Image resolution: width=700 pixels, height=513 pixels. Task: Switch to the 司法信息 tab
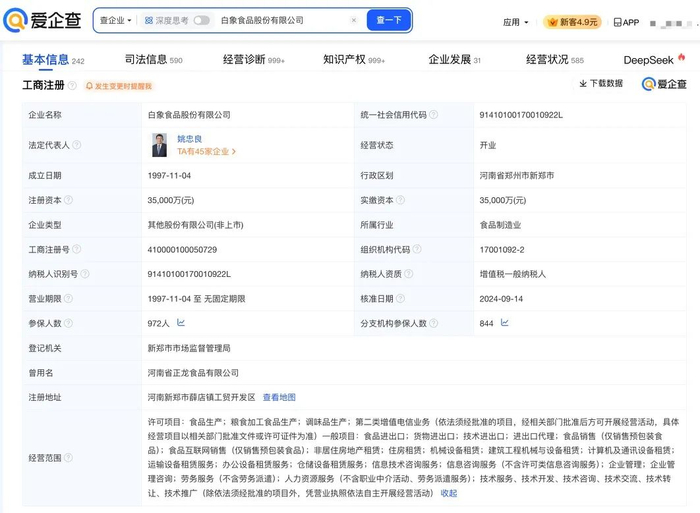[x=153, y=60]
